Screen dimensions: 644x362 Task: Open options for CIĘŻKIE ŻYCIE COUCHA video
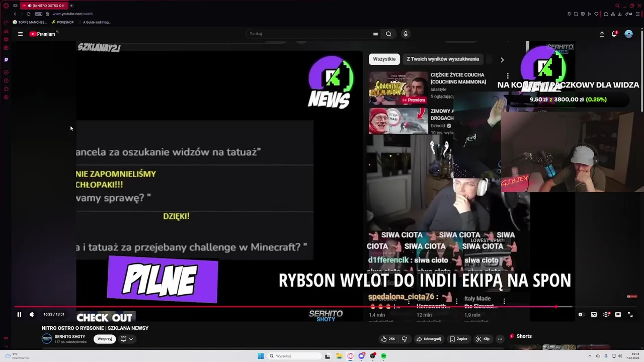507,76
